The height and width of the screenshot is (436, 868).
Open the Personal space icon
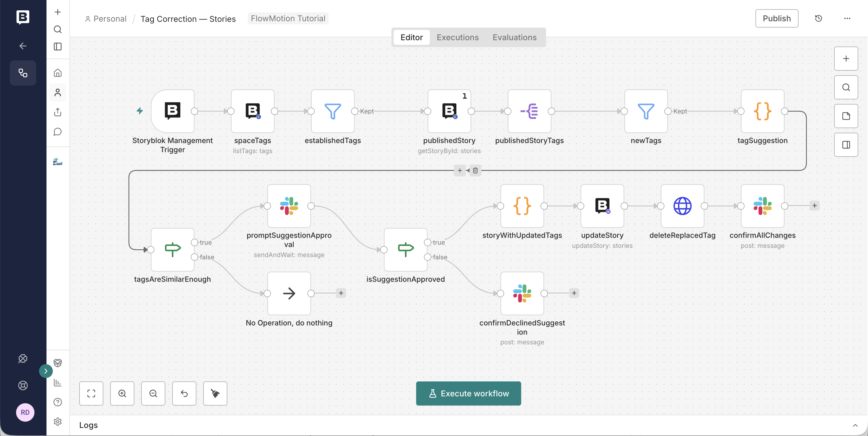tap(58, 92)
